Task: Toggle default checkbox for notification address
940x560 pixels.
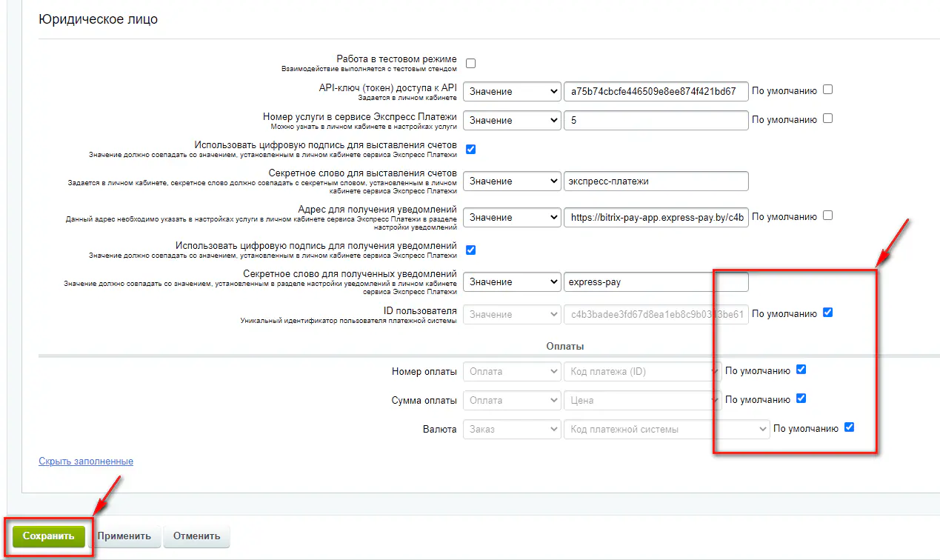Action: click(x=828, y=216)
